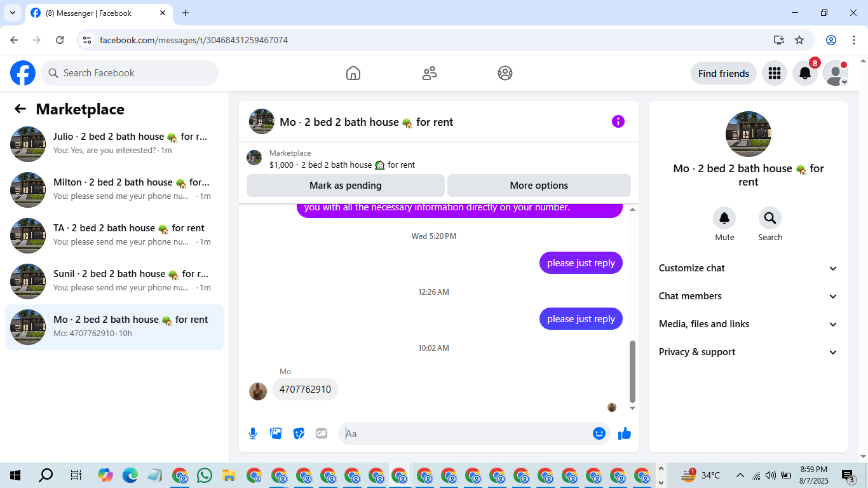Open the TA conversation
Viewport: 868px width, 488px height.
tap(114, 236)
